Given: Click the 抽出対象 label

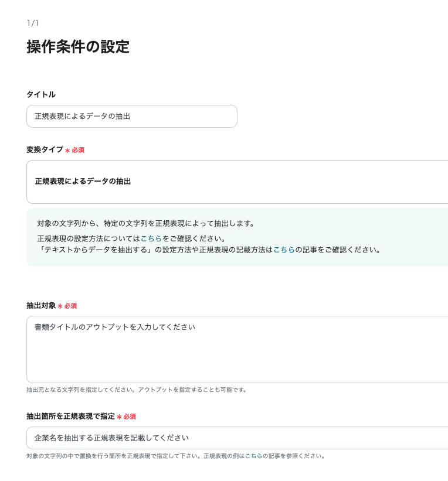Looking at the screenshot, I should coord(41,306).
